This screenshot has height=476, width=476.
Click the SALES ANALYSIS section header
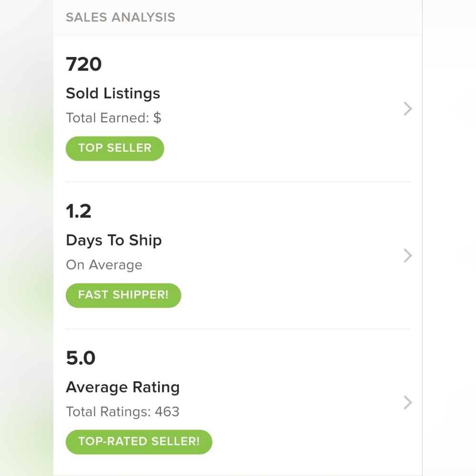pyautogui.click(x=120, y=18)
